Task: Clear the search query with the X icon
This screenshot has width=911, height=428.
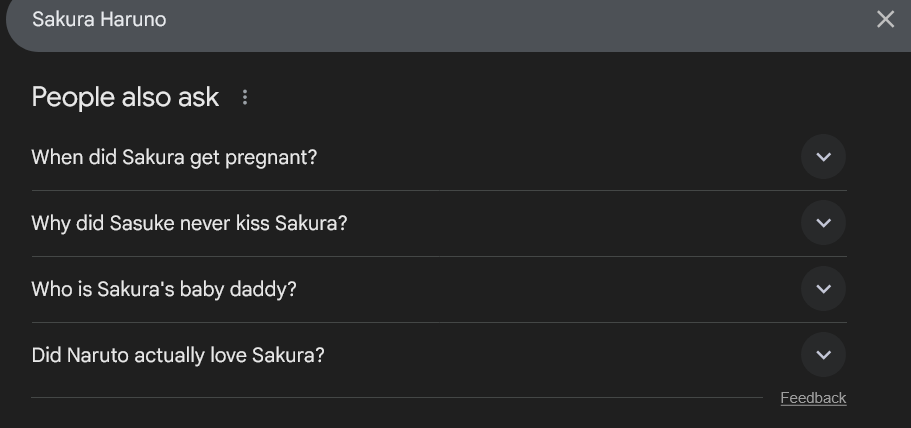Action: coord(885,19)
